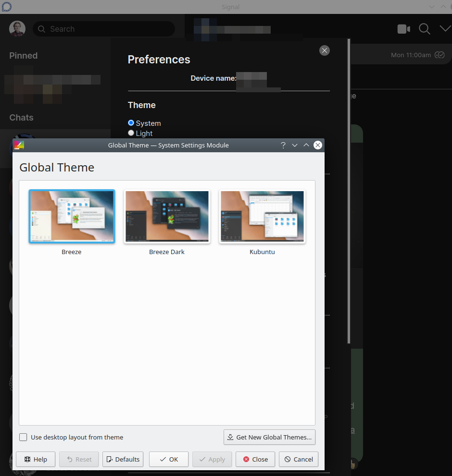Click the Breeze Dark label text
Screen dimensions: 452x476
coord(166,252)
